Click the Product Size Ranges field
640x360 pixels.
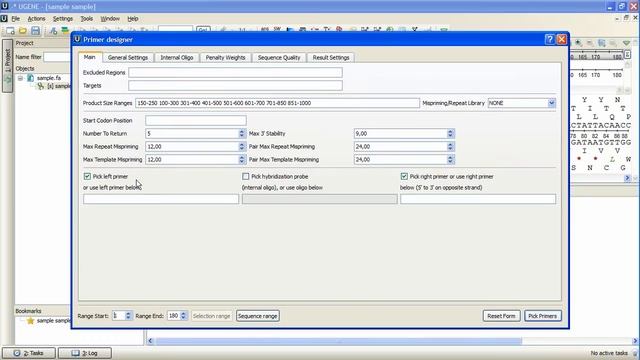coord(277,103)
